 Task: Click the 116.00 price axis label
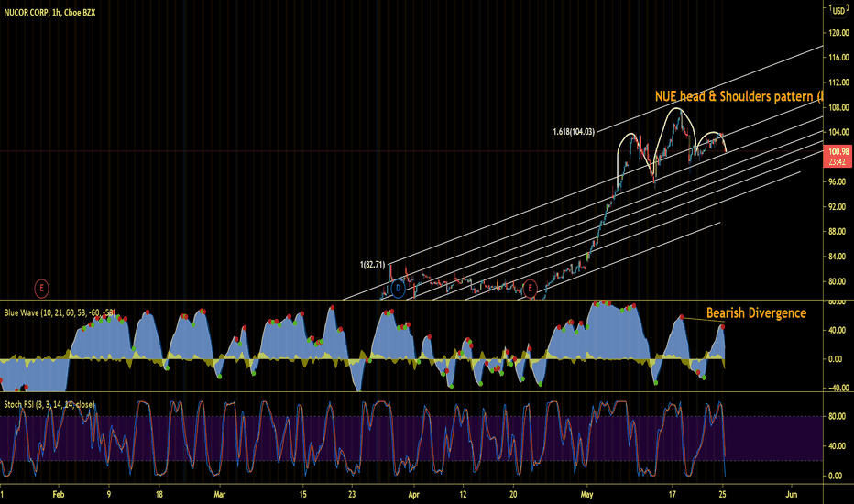838,57
